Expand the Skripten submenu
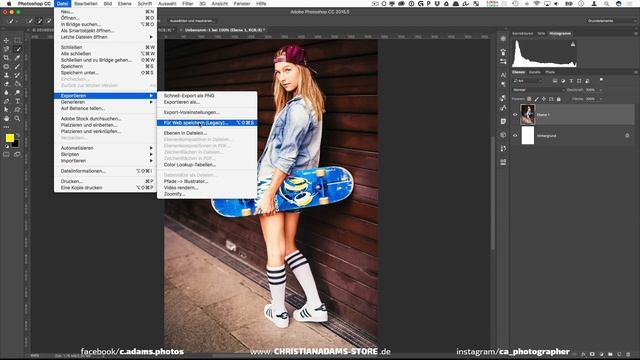Screen dimensions: 640x360 click(x=105, y=154)
